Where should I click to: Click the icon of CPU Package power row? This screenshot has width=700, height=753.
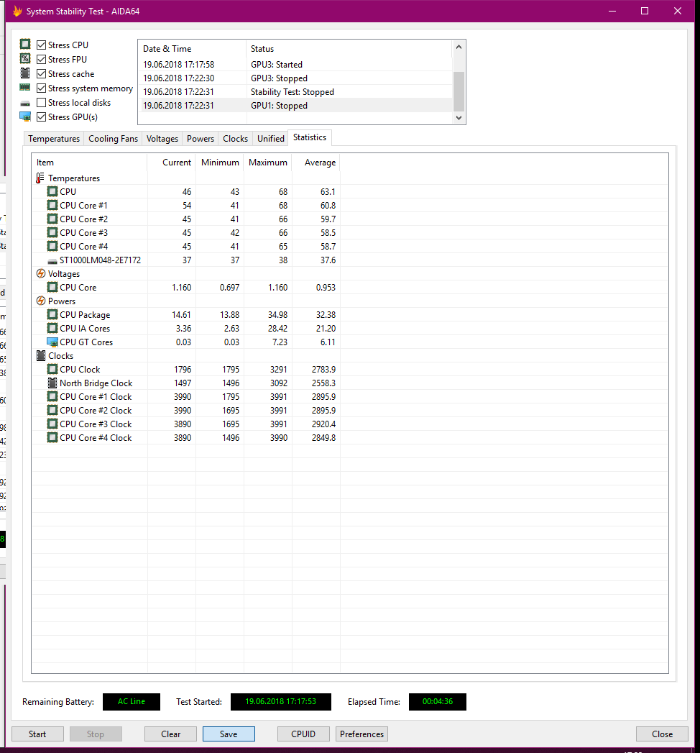pos(52,314)
